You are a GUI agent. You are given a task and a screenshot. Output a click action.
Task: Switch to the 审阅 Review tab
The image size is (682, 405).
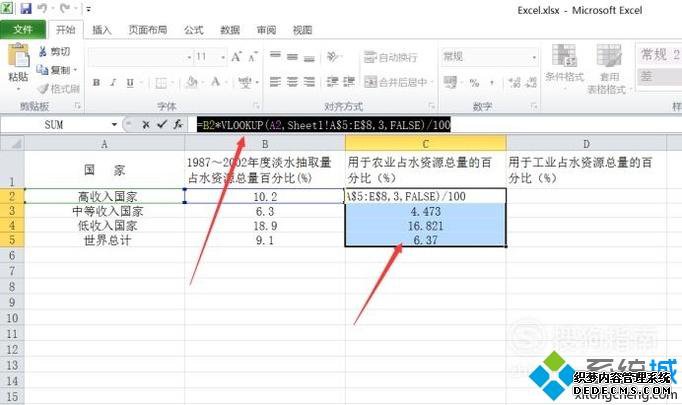pyautogui.click(x=266, y=30)
